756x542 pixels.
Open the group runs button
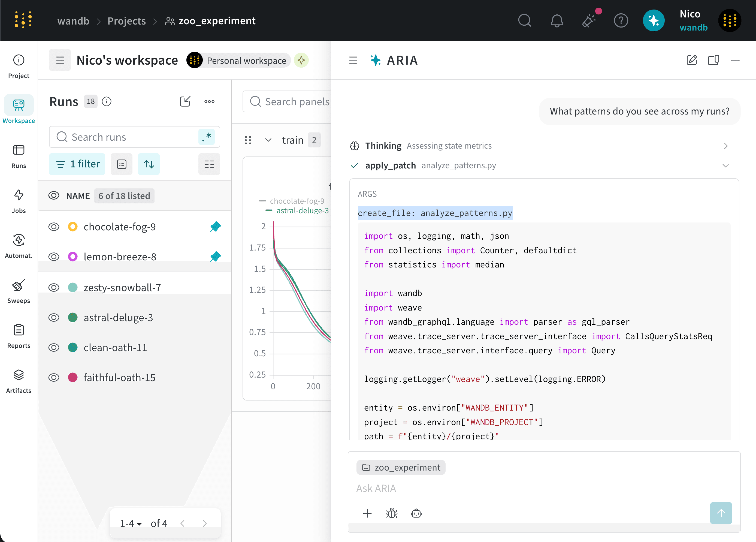pyautogui.click(x=121, y=164)
